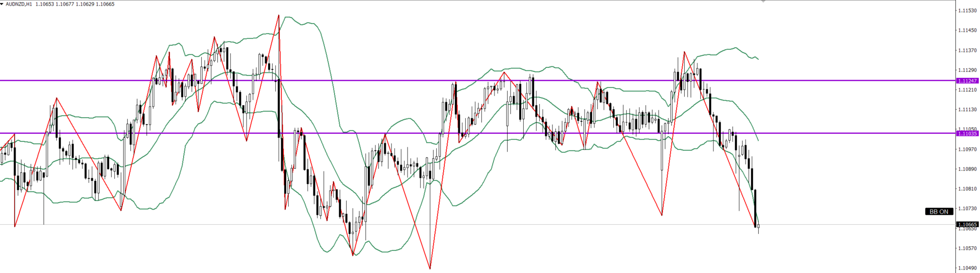Click the 1.11370 label on price scale

tap(967, 50)
